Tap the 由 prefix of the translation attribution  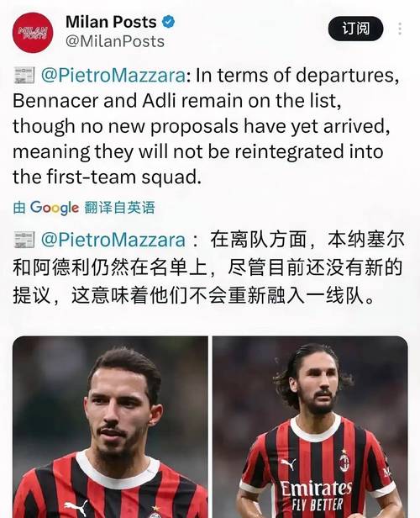tap(19, 208)
